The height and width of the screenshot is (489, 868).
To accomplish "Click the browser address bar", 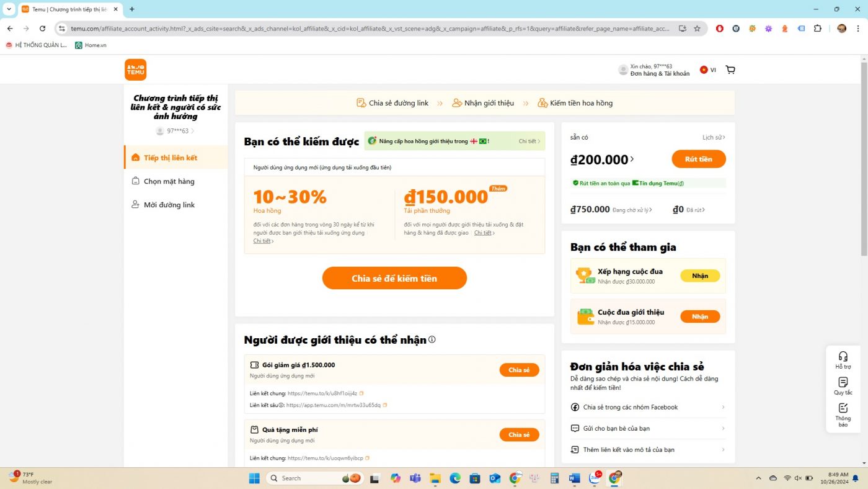I will 369,29.
